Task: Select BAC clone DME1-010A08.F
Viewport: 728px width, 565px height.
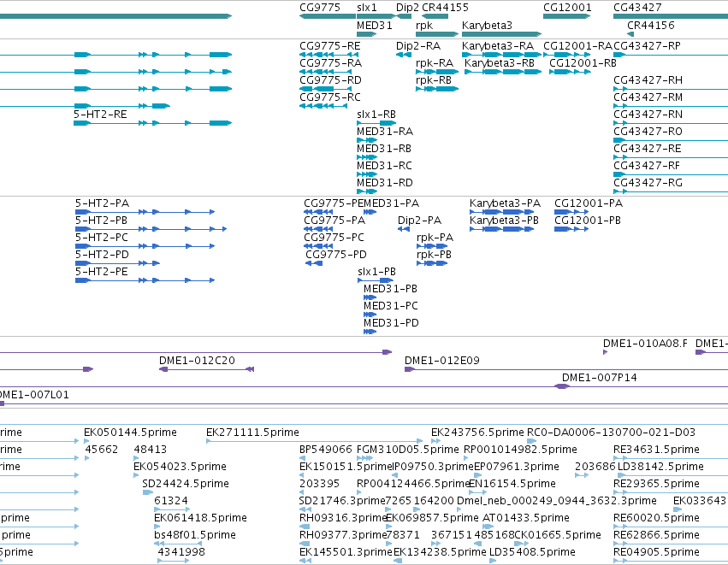Action: (x=645, y=344)
